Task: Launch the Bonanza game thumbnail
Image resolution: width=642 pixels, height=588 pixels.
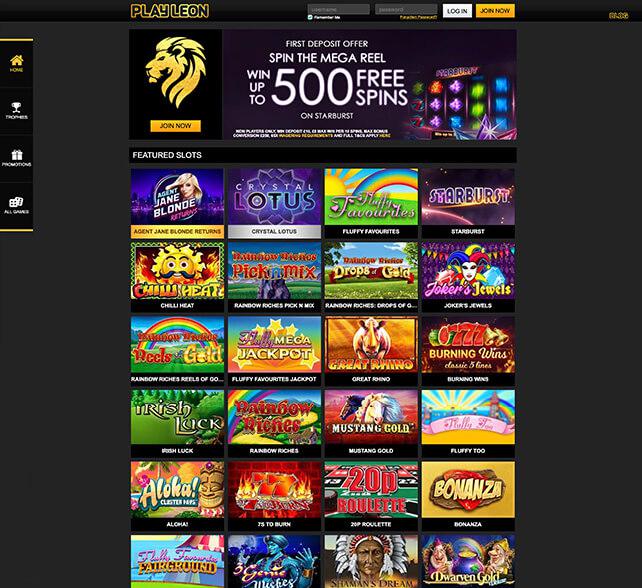Action: [x=468, y=489]
